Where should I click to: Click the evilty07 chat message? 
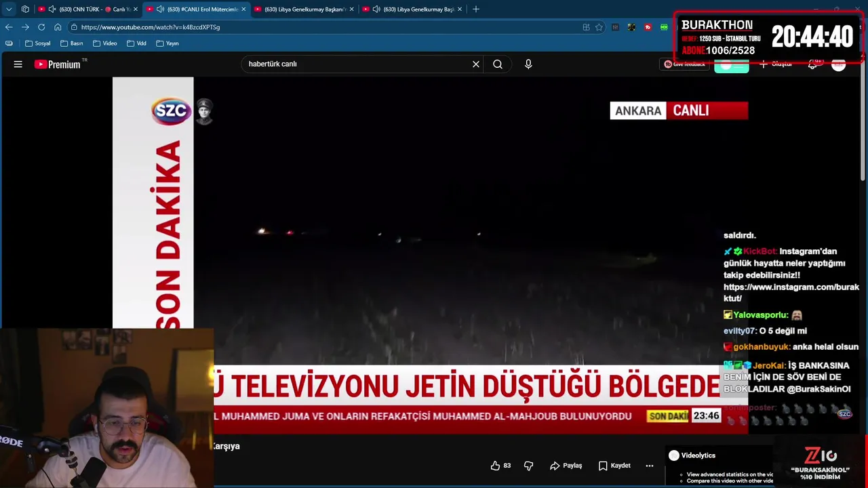(765, 331)
